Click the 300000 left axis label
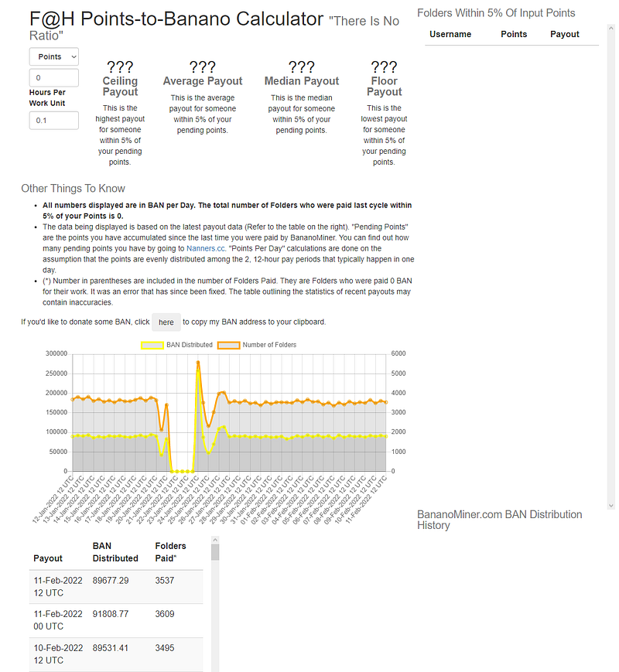Viewport: 619px width, 672px height. (x=56, y=353)
